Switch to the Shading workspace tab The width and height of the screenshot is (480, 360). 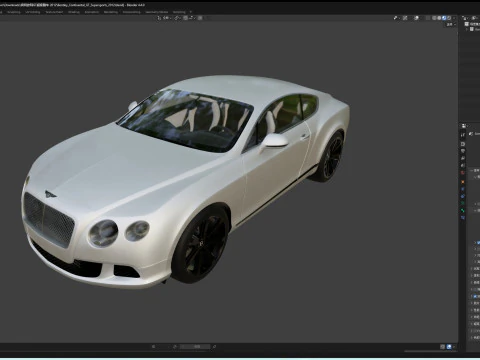74,12
